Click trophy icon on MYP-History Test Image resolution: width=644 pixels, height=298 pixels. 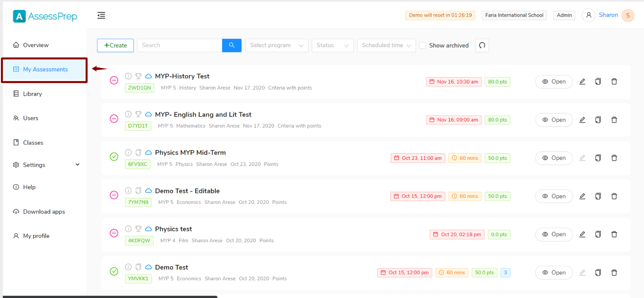138,76
